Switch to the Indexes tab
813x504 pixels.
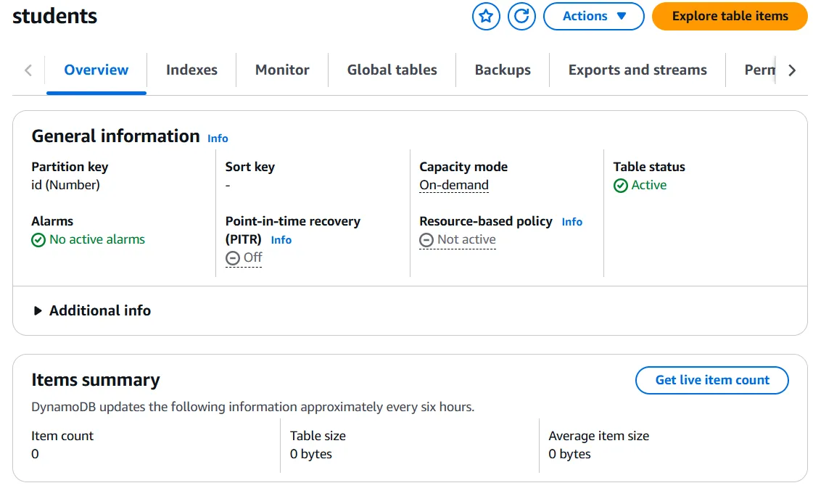pyautogui.click(x=191, y=70)
